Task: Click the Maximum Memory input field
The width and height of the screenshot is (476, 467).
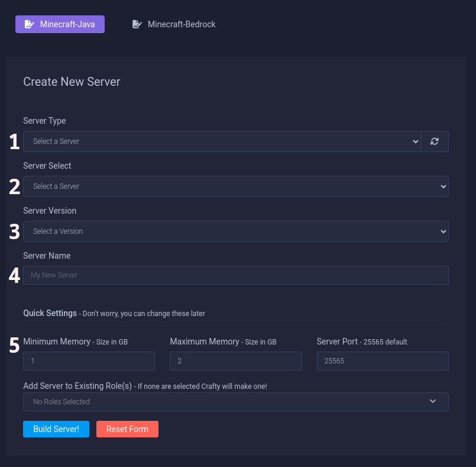Action: tap(236, 361)
